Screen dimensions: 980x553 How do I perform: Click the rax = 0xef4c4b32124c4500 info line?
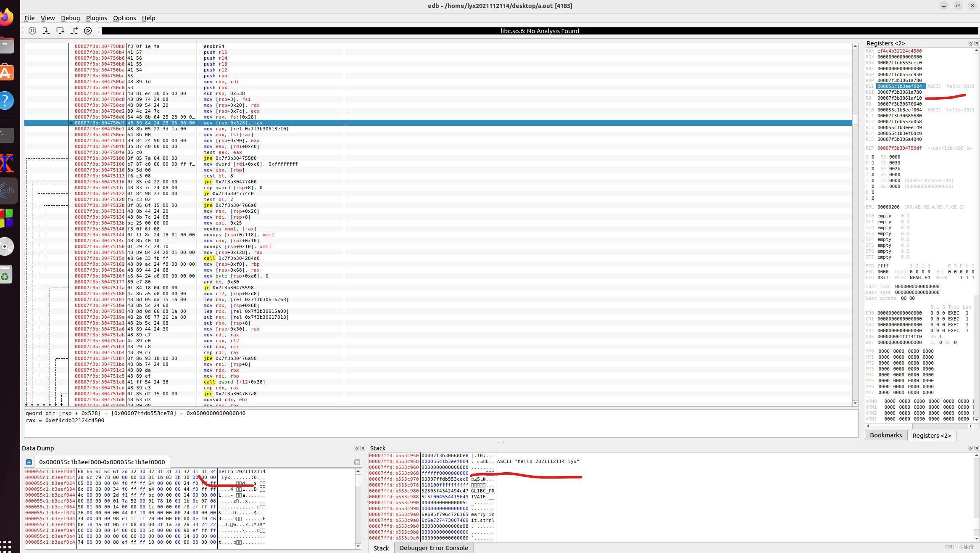click(65, 420)
